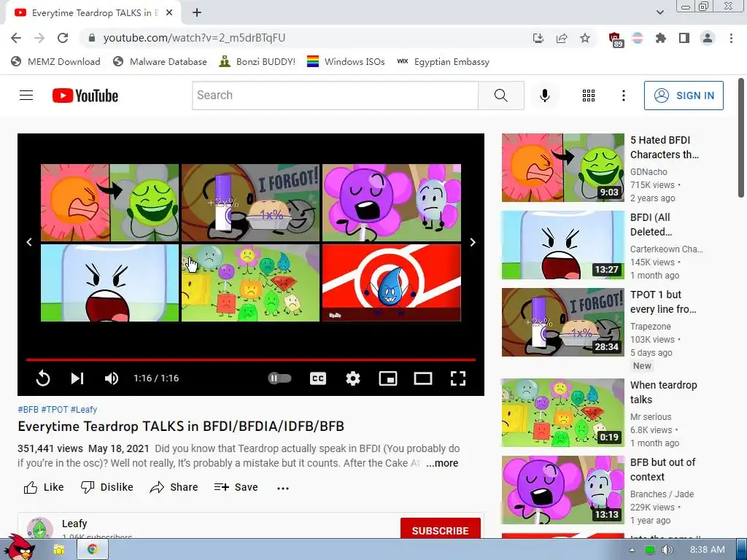
Task: Bookmark this tab star
Action: tap(585, 38)
